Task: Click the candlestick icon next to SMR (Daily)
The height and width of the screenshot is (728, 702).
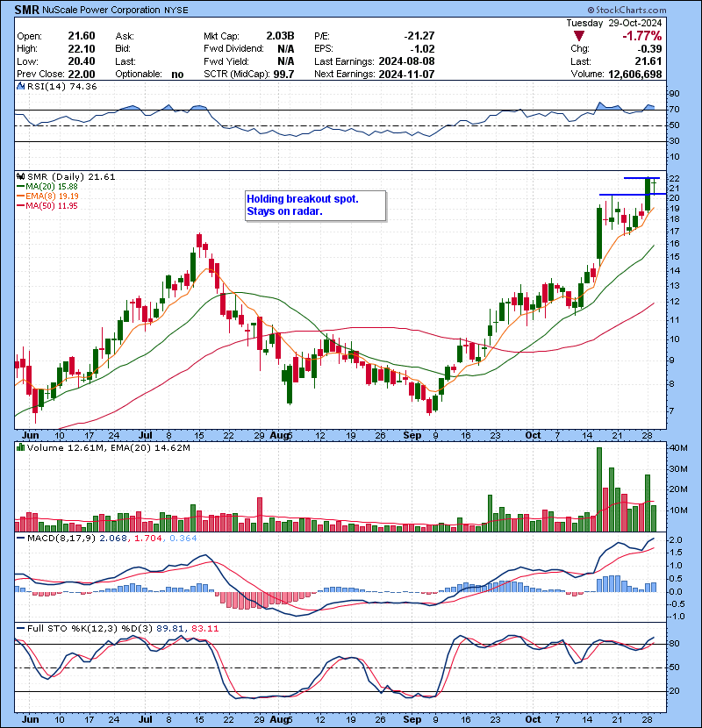Action: point(20,176)
